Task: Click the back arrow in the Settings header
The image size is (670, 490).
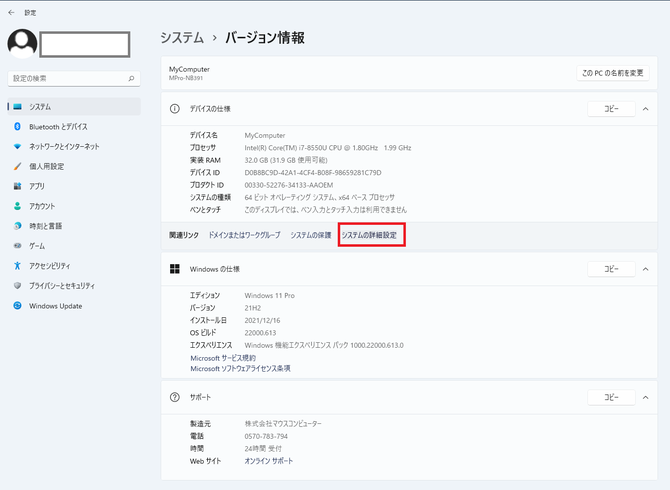Action: pyautogui.click(x=11, y=13)
